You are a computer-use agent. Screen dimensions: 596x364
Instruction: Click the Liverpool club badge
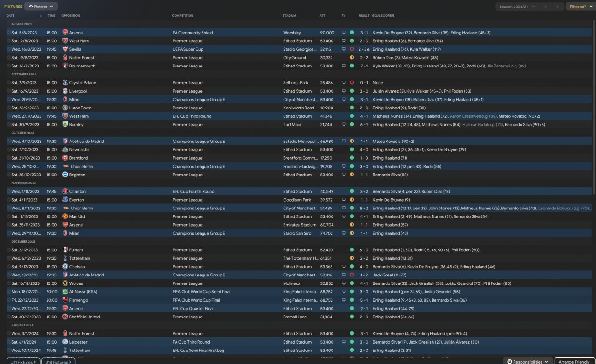[65, 91]
